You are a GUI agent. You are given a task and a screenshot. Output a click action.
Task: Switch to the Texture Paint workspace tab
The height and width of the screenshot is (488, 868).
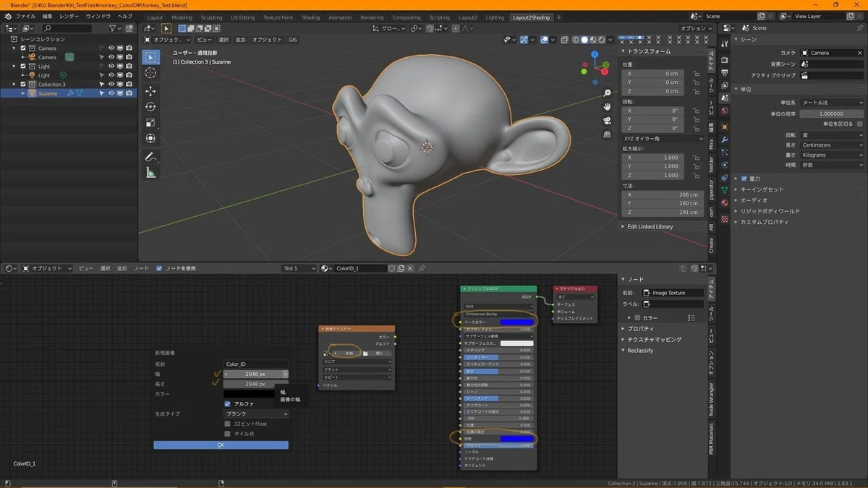click(x=278, y=17)
